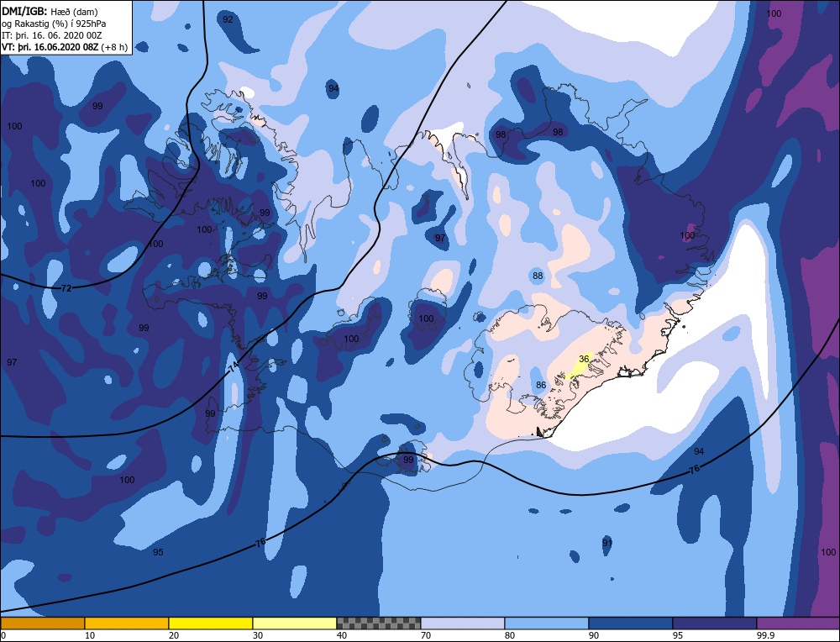Click the '86' humidity value on the map

click(541, 385)
